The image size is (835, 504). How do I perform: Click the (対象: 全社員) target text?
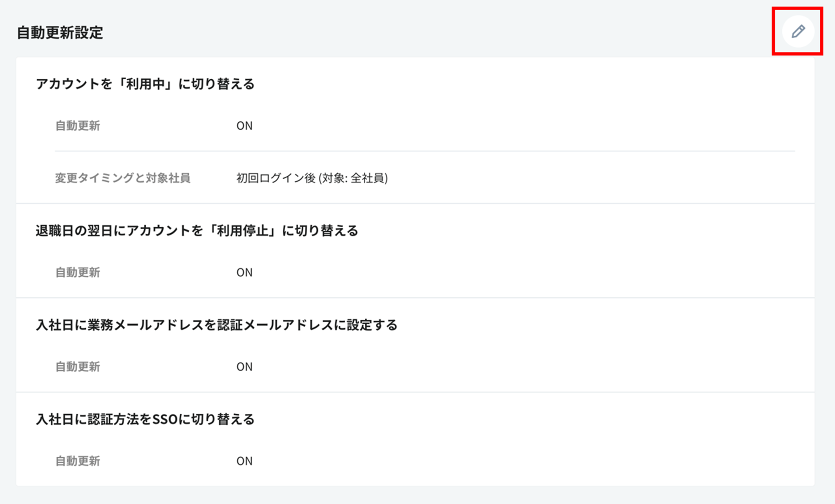(x=353, y=178)
